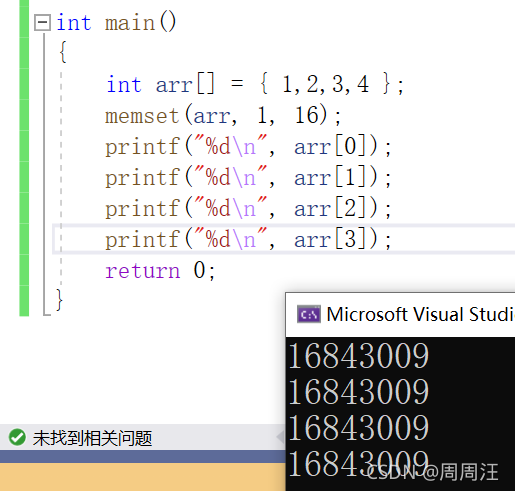
Task: Collapse the main function code block
Action: tap(43, 23)
